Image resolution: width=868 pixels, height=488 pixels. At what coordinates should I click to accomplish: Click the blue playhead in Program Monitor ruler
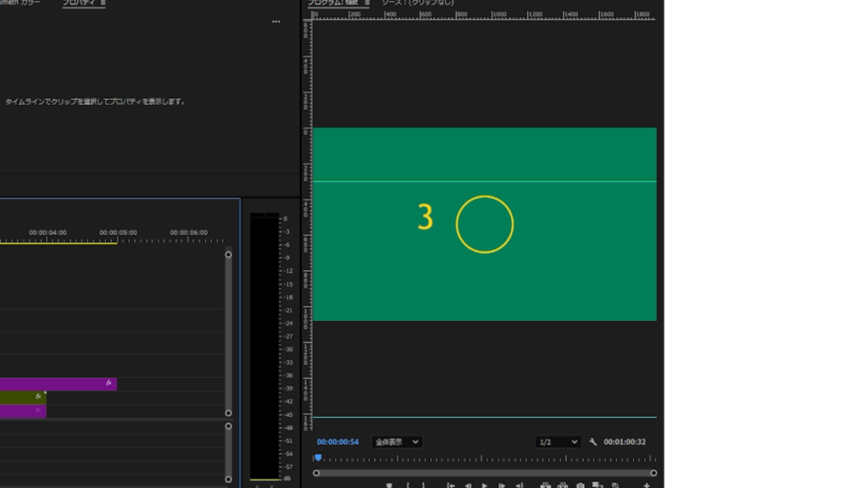tap(318, 457)
